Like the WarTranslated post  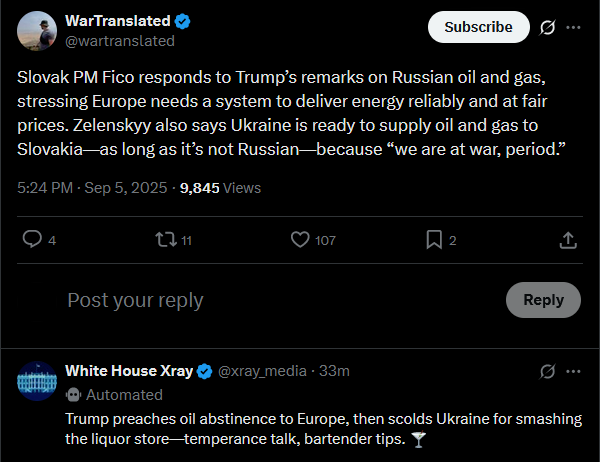(299, 240)
